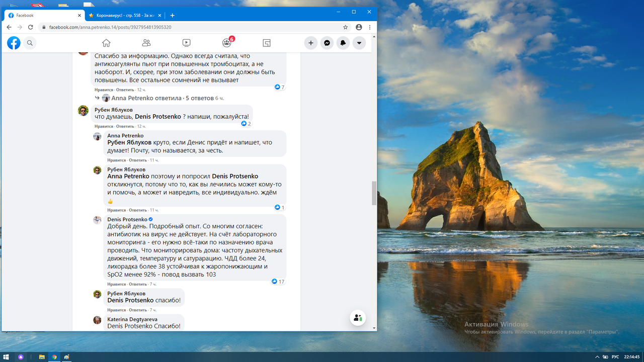
Task: Expand the Facebook account dropdown arrow
Action: point(359,43)
